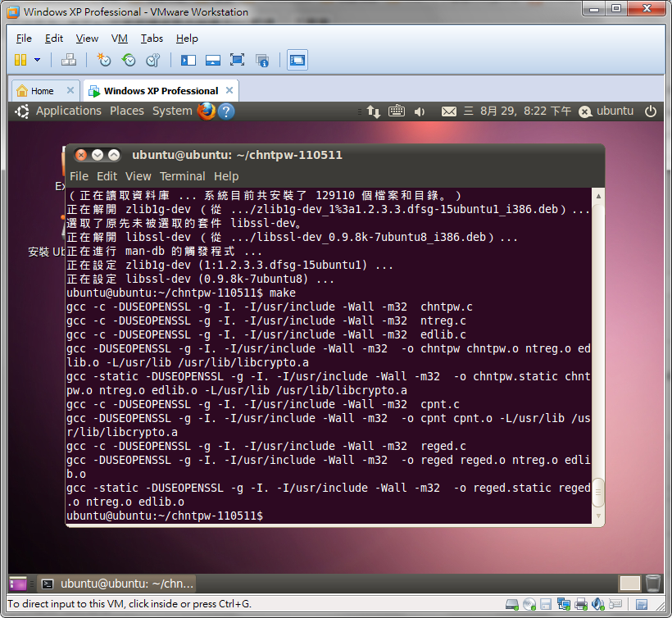Open Ubuntu Places menu

tap(127, 111)
